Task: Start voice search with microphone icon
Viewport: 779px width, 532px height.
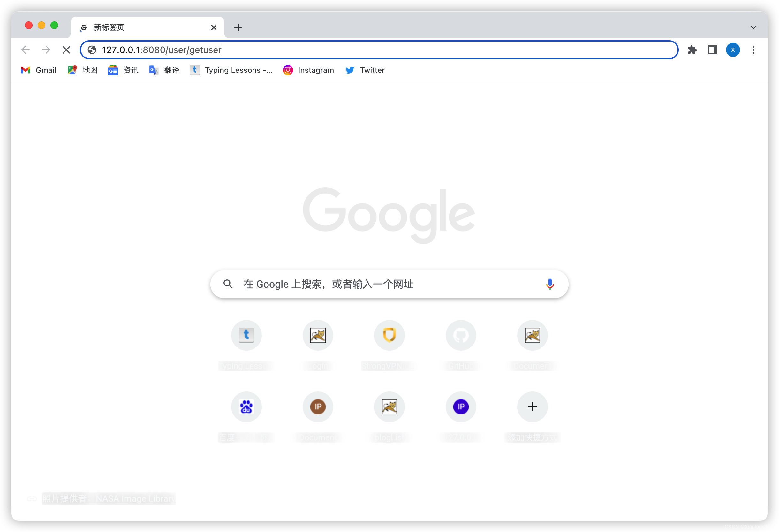Action: point(550,284)
